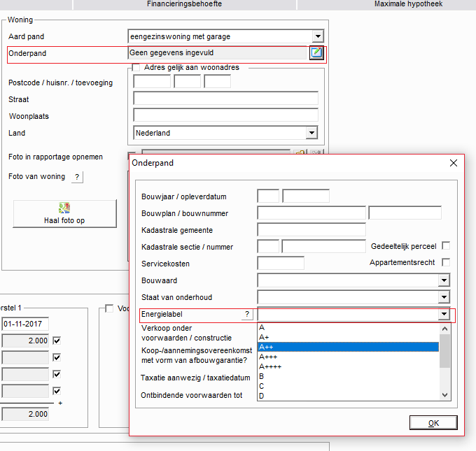Uncheck the checkbox next to 2.000
The height and width of the screenshot is (451, 476).
pyautogui.click(x=57, y=341)
